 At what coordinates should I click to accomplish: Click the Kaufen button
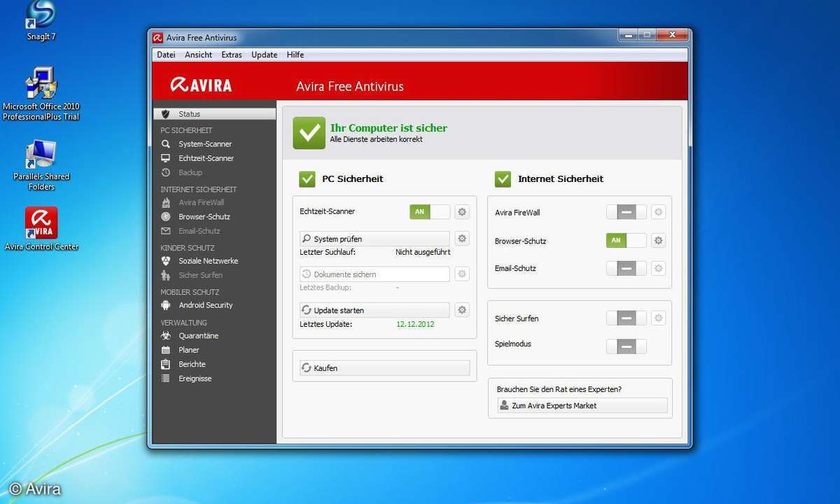384,367
